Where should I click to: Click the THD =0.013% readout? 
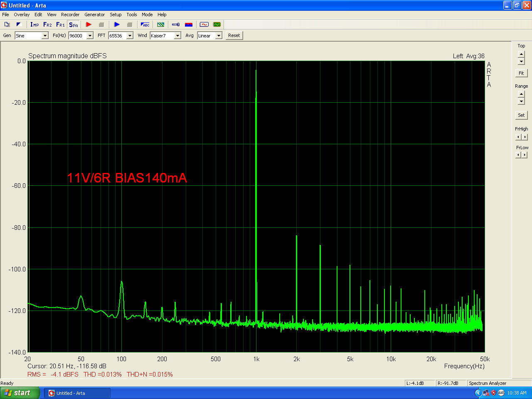tap(103, 374)
